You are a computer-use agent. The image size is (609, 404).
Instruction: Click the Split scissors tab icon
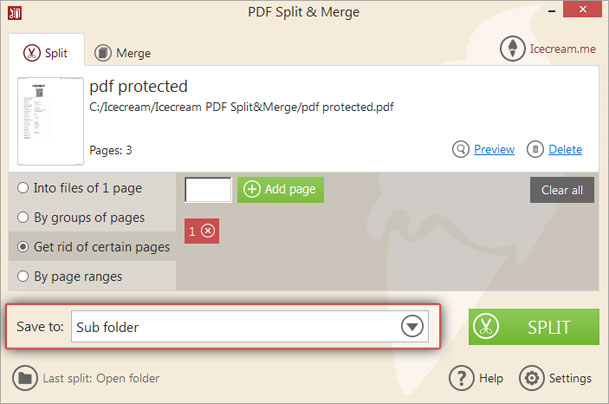32,52
